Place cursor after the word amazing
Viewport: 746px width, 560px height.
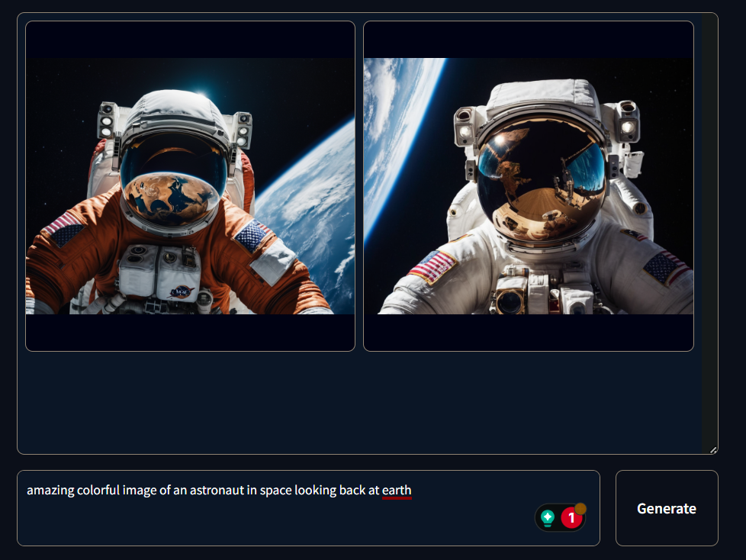(75, 490)
